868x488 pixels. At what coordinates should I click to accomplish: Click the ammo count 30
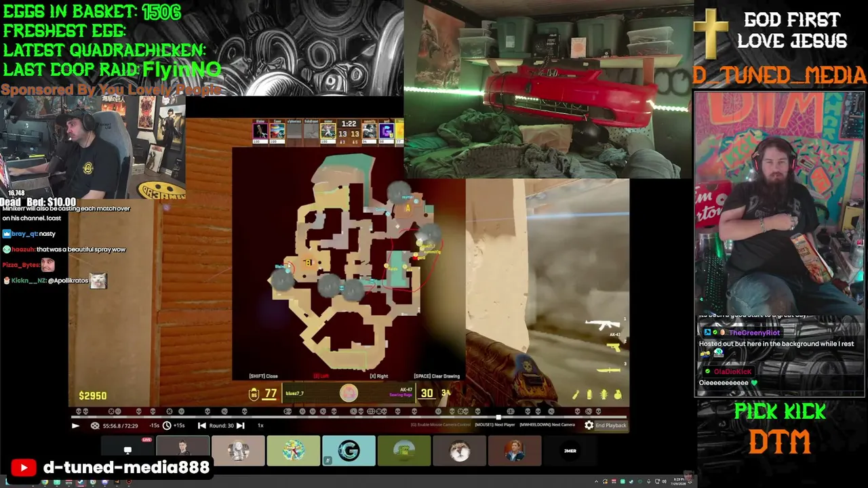427,393
